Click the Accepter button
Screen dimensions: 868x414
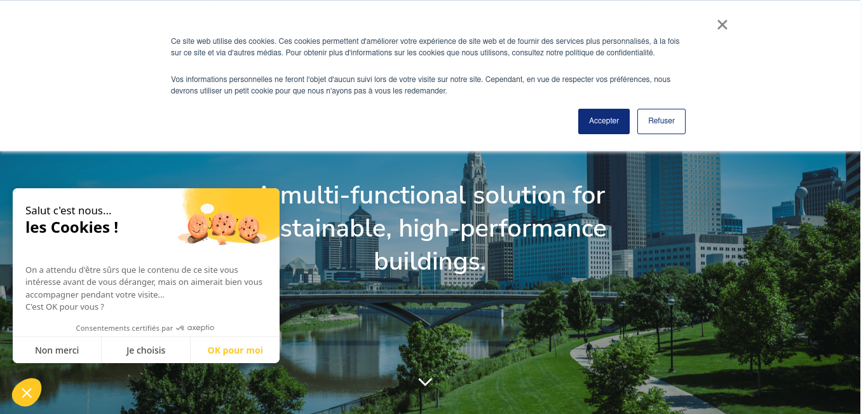point(604,121)
